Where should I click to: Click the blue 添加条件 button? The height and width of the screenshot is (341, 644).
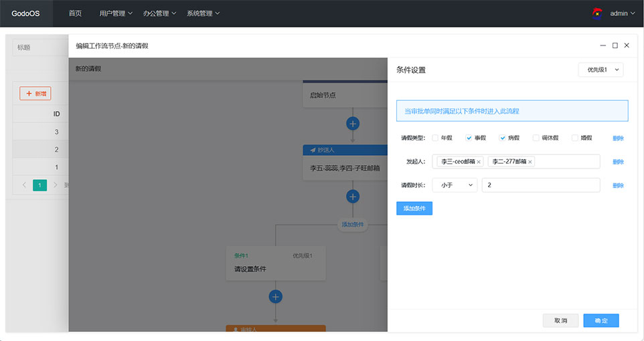pos(414,209)
